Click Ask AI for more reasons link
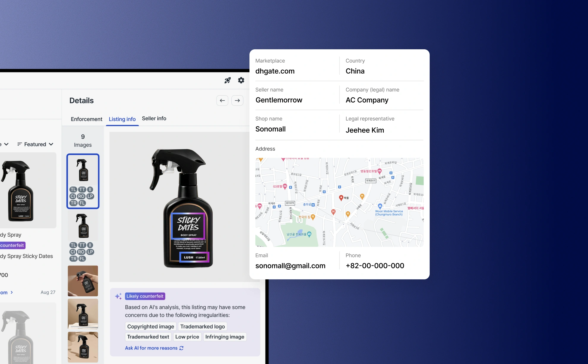The image size is (588, 364). pos(151,348)
